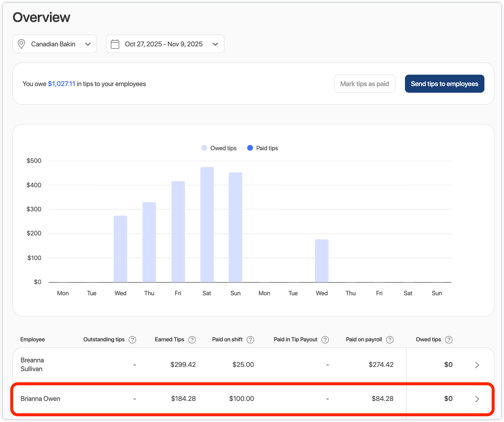The image size is (504, 422).
Task: Click the help icon next to Earned Tips
Action: [x=192, y=340]
